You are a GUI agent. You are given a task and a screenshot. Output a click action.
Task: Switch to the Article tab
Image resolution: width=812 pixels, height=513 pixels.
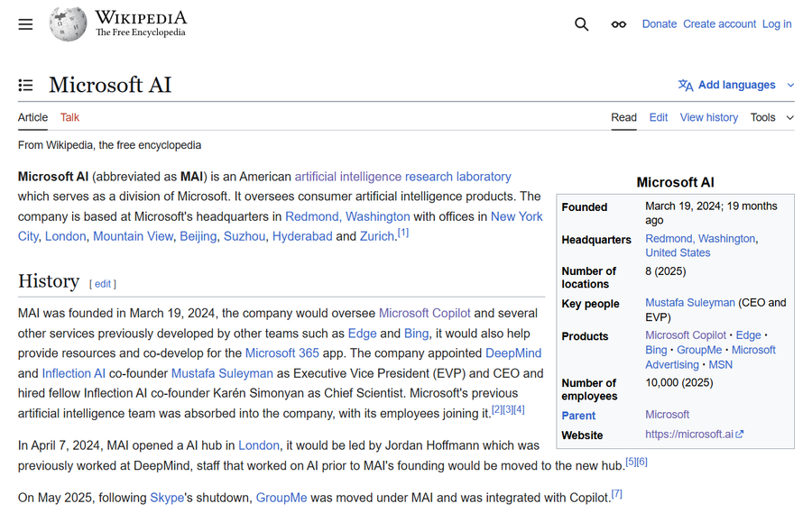coord(32,117)
